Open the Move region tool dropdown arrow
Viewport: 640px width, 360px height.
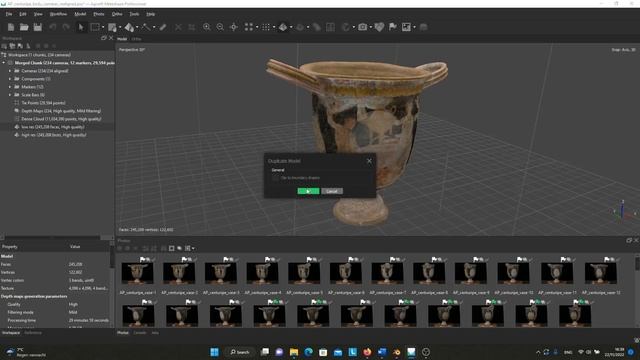tap(120, 27)
